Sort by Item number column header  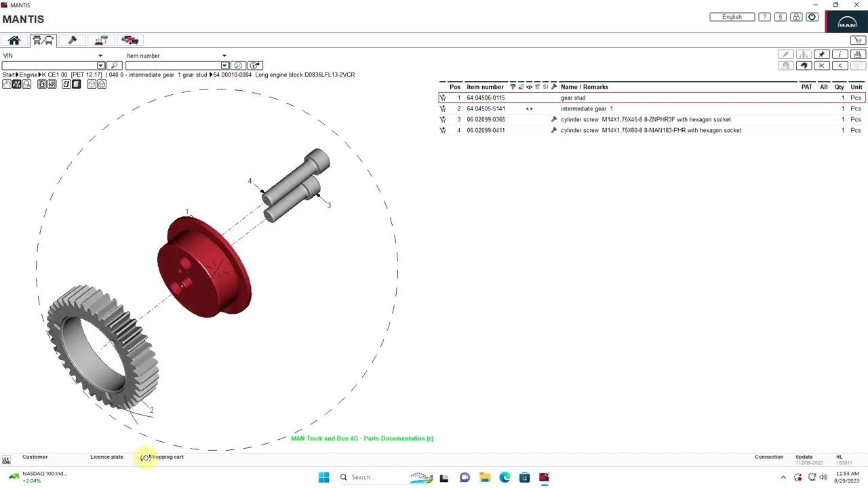click(485, 87)
